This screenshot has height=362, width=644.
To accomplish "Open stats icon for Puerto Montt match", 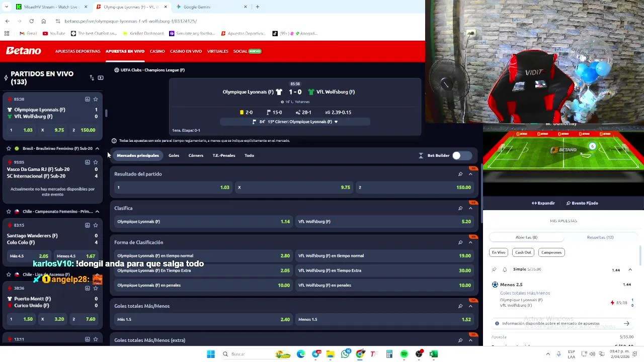I will pos(87,288).
